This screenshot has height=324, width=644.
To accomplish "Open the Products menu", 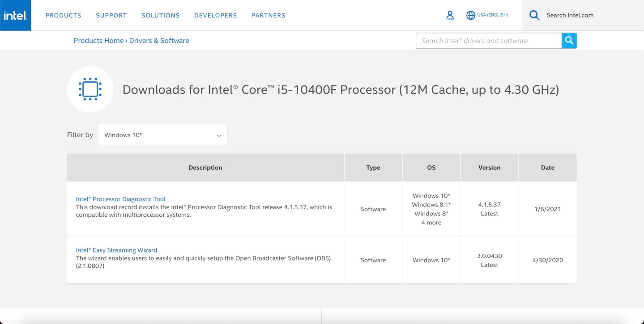I will pyautogui.click(x=63, y=15).
